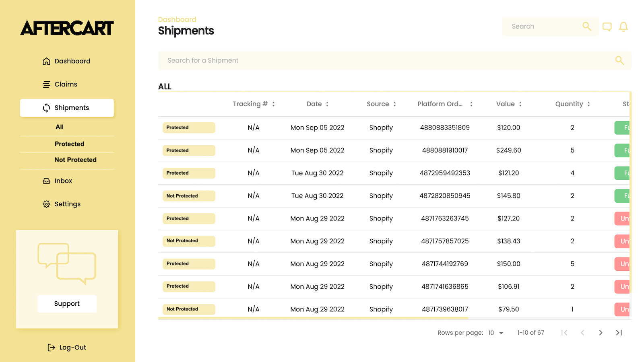Click the log-out arrow icon

point(51,347)
